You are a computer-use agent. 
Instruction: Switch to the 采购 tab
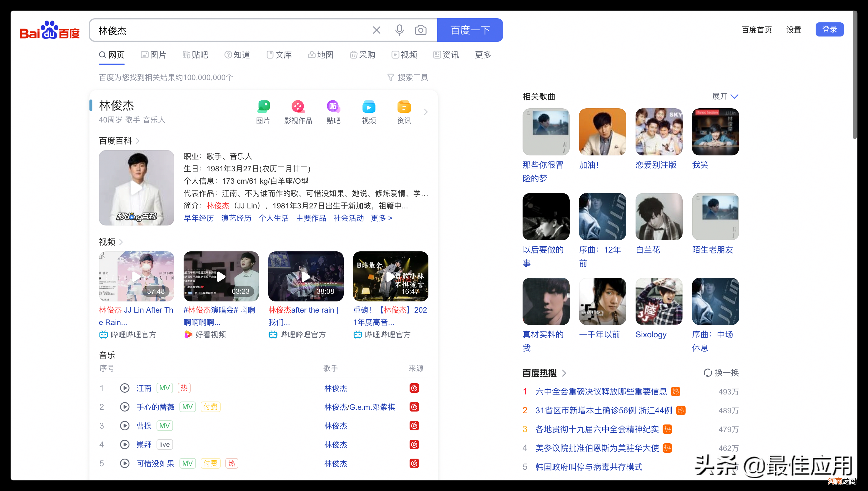point(363,55)
